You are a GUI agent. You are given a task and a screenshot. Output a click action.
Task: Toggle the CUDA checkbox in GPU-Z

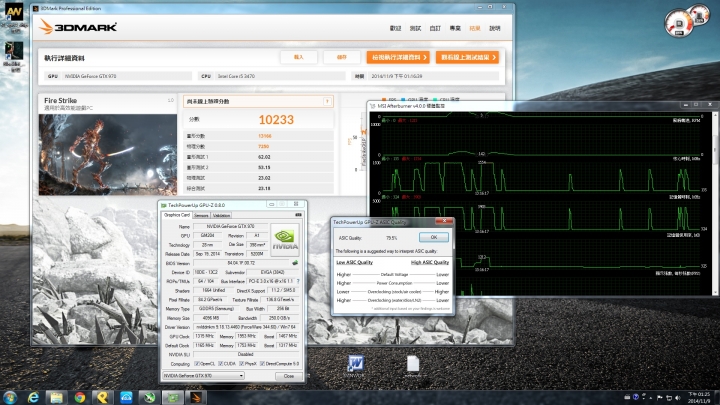click(x=220, y=364)
